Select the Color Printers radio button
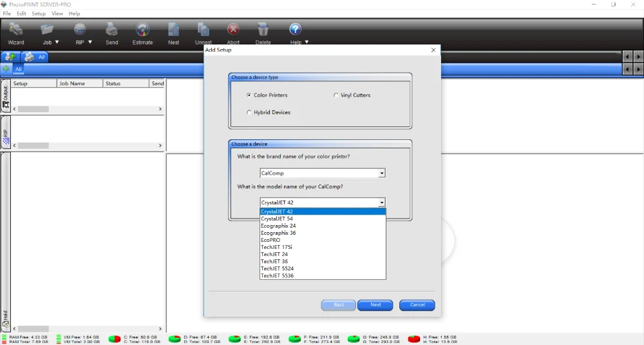644x345 pixels. click(249, 95)
